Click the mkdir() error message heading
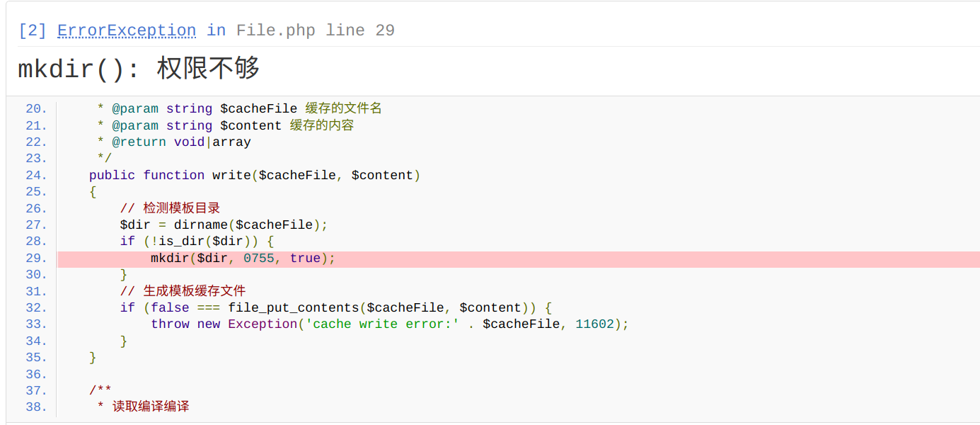Image resolution: width=980 pixels, height=425 pixels. [x=139, y=69]
